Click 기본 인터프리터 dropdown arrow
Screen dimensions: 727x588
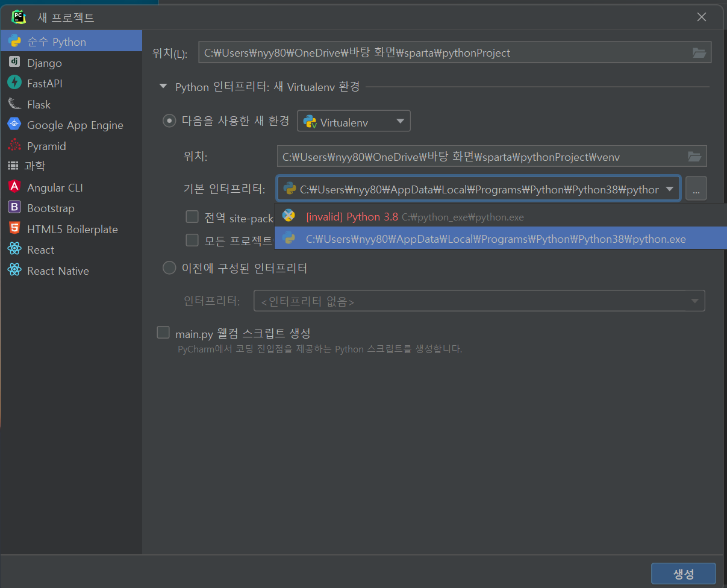pos(669,189)
